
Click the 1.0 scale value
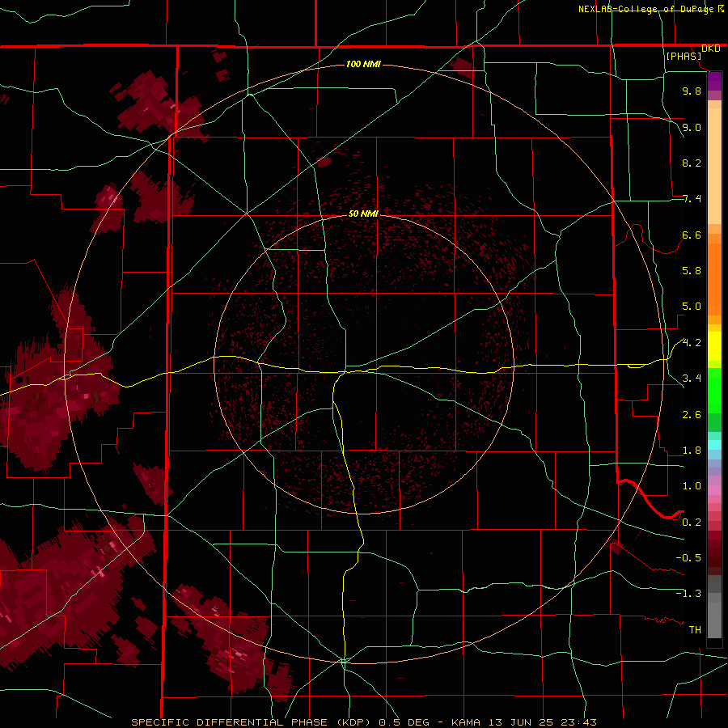pos(692,486)
